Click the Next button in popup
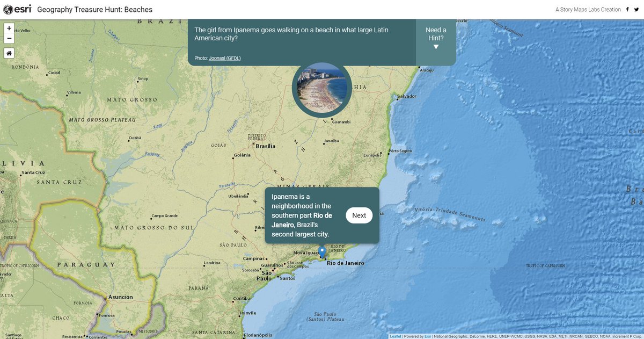Viewport: 644px width, 339px height. point(359,215)
